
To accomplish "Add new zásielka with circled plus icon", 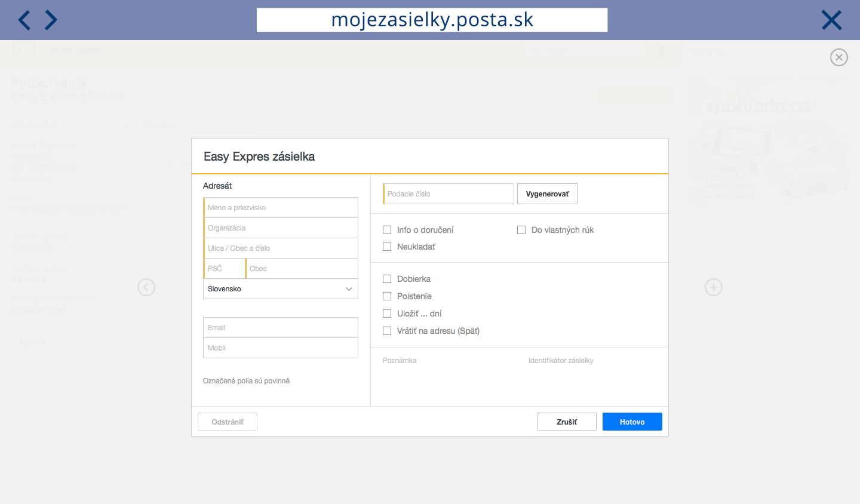I will pyautogui.click(x=714, y=287).
